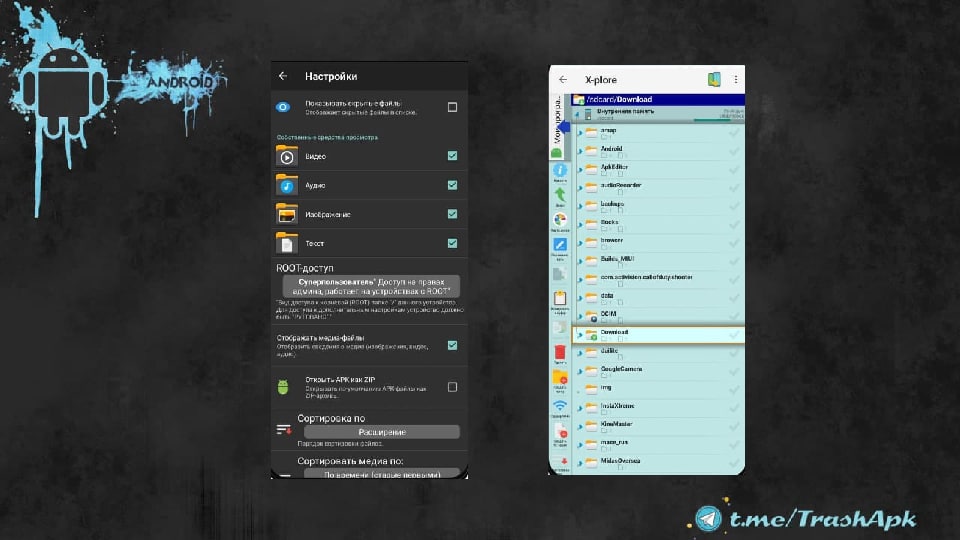The width and height of the screenshot is (960, 540).
Task: Click the green Android APK icon
Action: coord(283,387)
